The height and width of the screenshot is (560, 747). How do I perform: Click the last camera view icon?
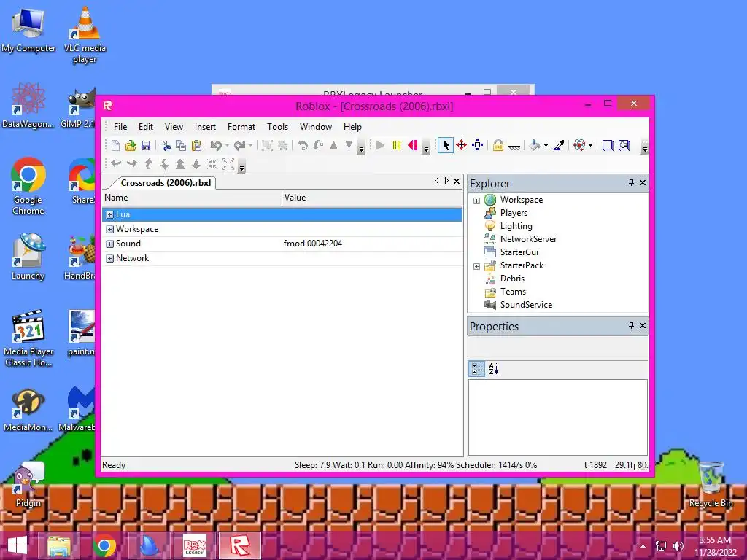click(x=624, y=145)
